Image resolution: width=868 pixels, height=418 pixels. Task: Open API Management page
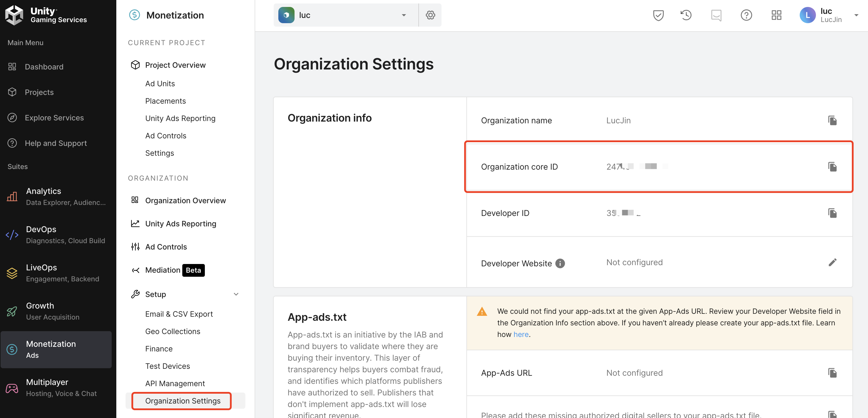pos(175,384)
